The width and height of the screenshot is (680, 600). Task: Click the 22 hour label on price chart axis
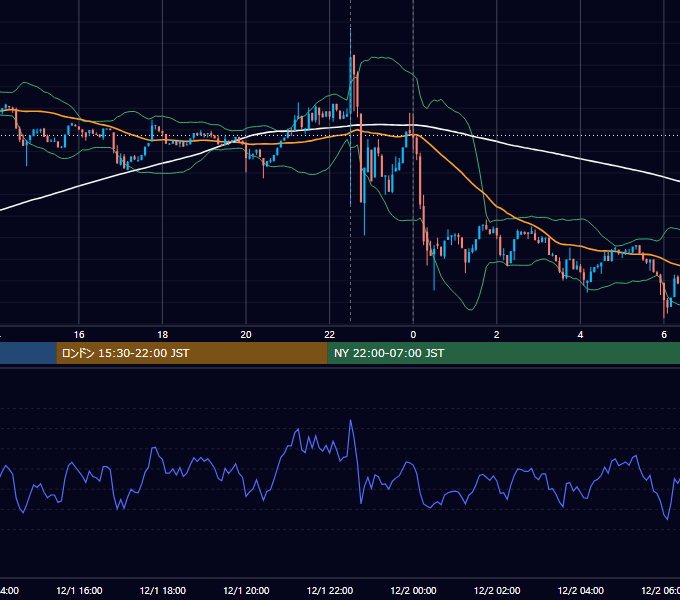330,335
